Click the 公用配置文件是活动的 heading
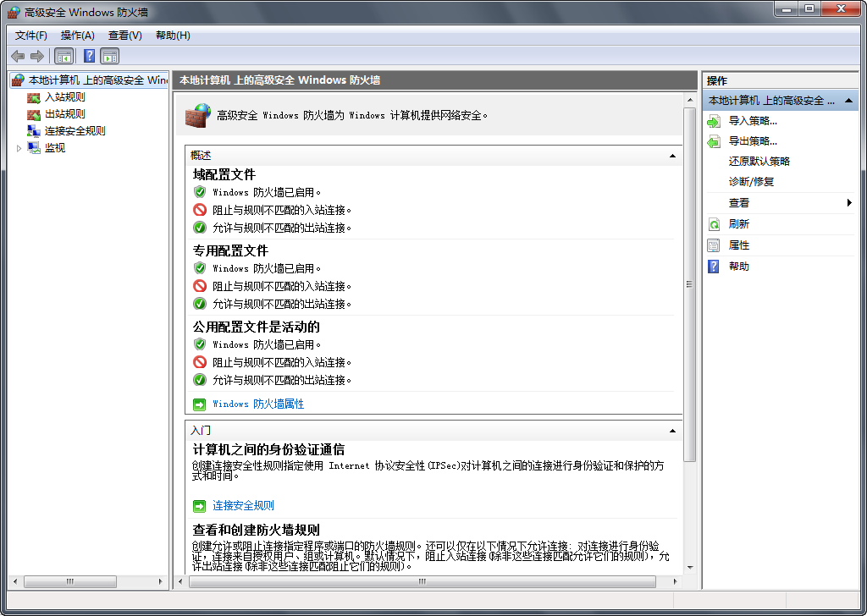This screenshot has height=616, width=867. point(256,327)
